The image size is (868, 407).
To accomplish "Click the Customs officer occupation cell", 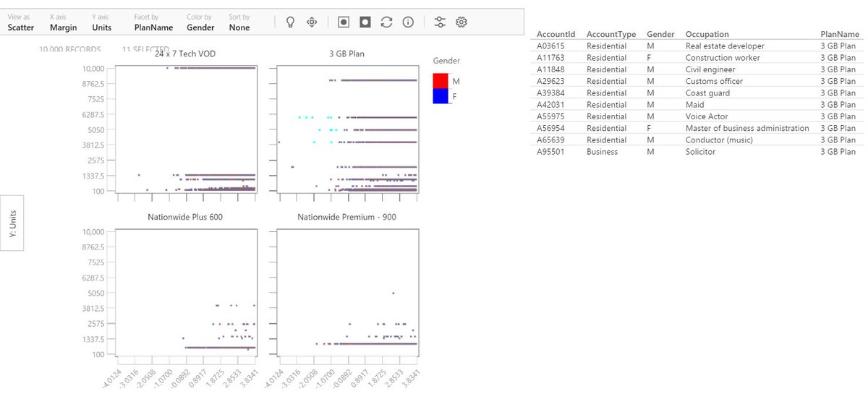I will (x=714, y=81).
